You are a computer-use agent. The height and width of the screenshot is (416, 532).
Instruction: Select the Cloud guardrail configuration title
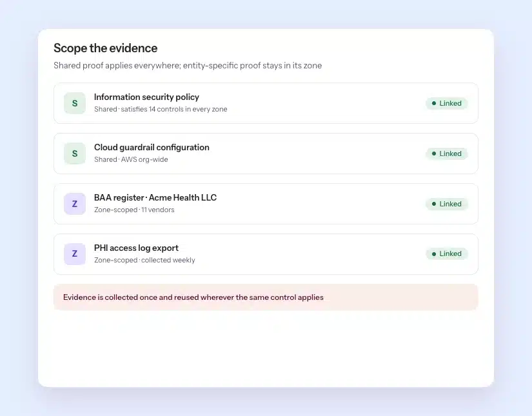point(152,147)
